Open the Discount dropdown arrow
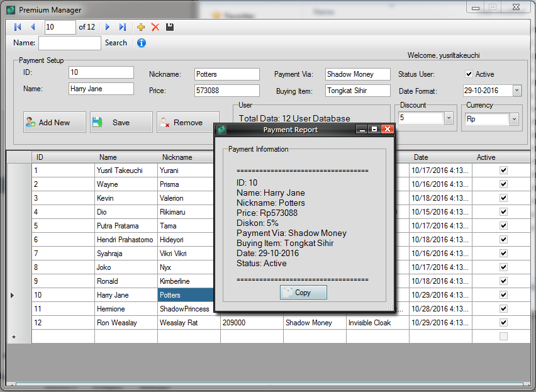 pyautogui.click(x=449, y=118)
